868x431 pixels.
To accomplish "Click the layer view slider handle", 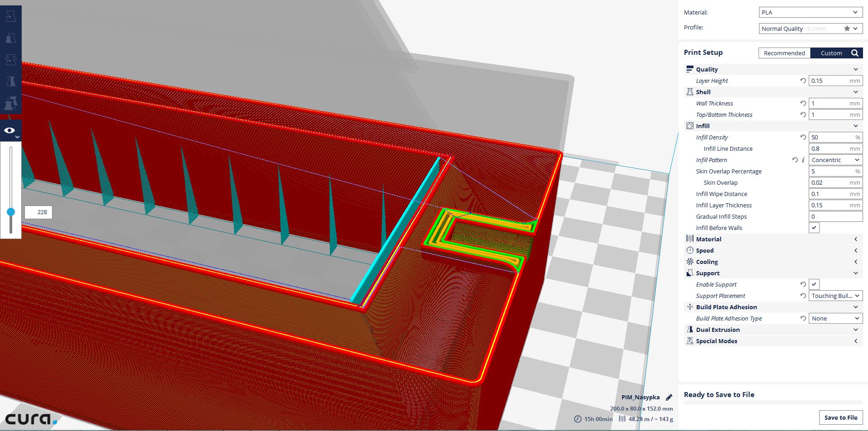I will 11,212.
